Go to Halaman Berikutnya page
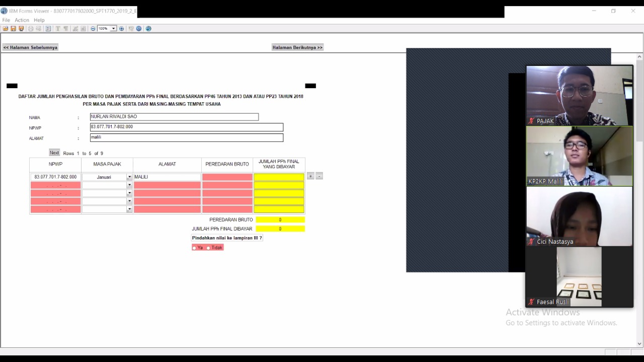This screenshot has height=362, width=644. tap(297, 47)
